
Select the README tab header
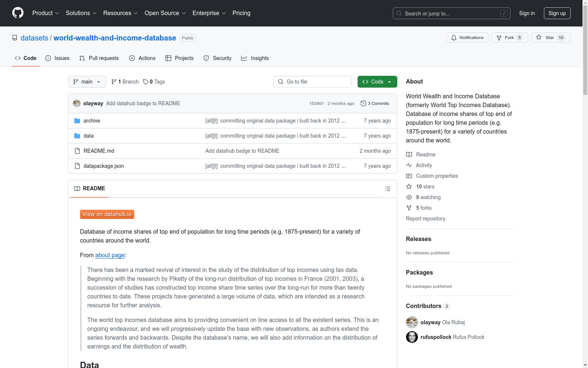tap(90, 188)
